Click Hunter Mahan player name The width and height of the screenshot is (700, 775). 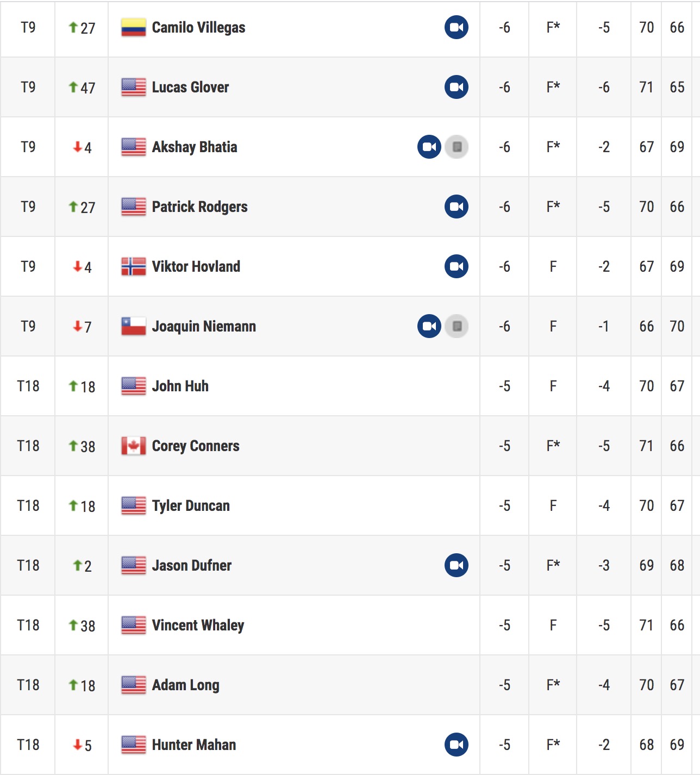[194, 745]
